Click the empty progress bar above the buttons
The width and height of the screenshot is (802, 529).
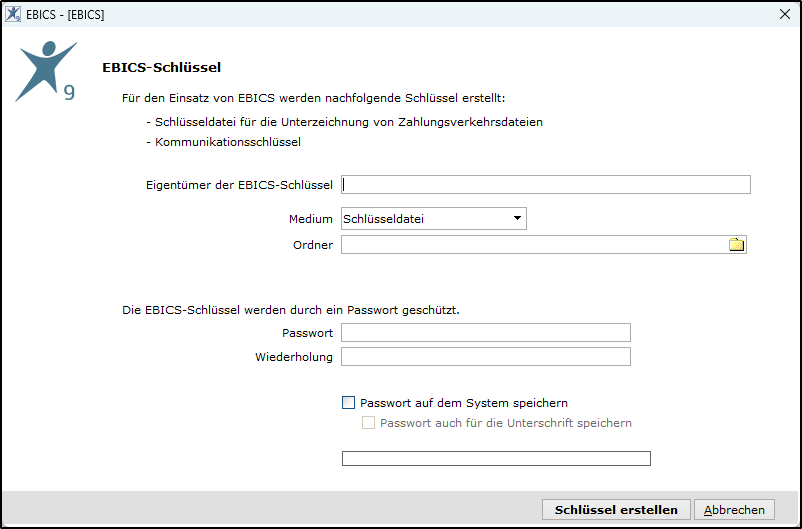(x=496, y=458)
